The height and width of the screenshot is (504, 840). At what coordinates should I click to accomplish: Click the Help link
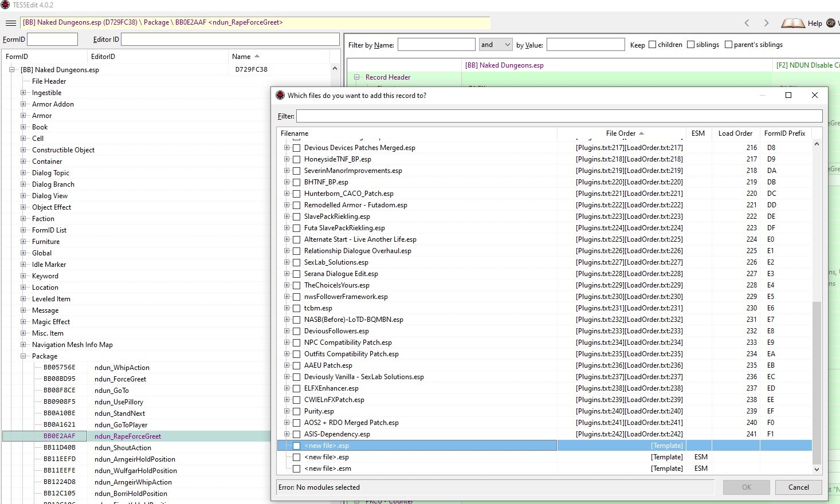(815, 23)
